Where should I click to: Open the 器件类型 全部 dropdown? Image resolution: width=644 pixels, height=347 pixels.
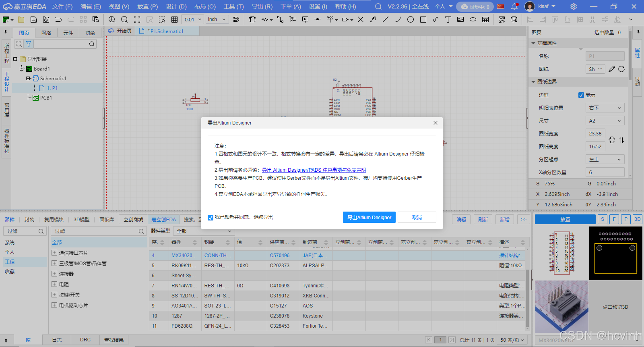[204, 231]
